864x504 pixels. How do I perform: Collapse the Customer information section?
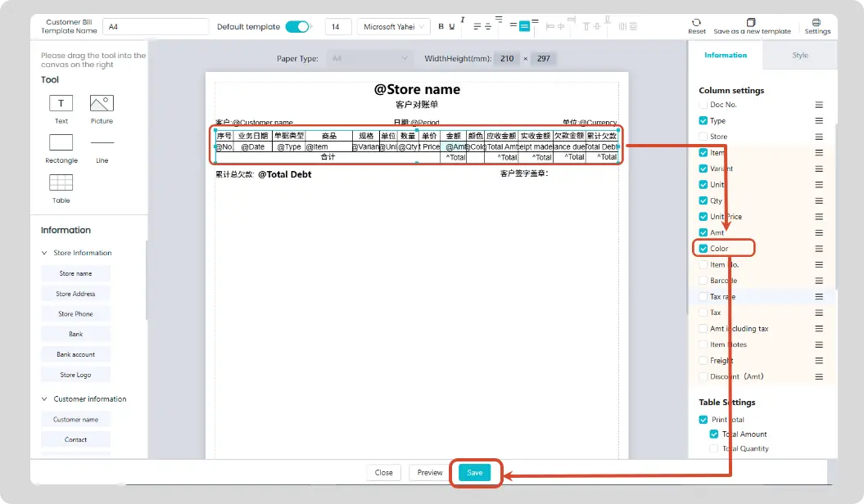tap(44, 399)
